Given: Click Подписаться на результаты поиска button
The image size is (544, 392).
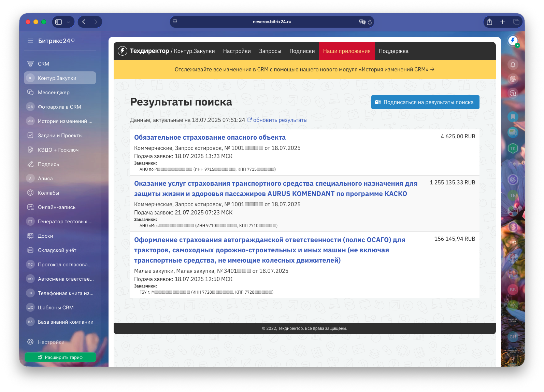Looking at the screenshot, I should [425, 102].
